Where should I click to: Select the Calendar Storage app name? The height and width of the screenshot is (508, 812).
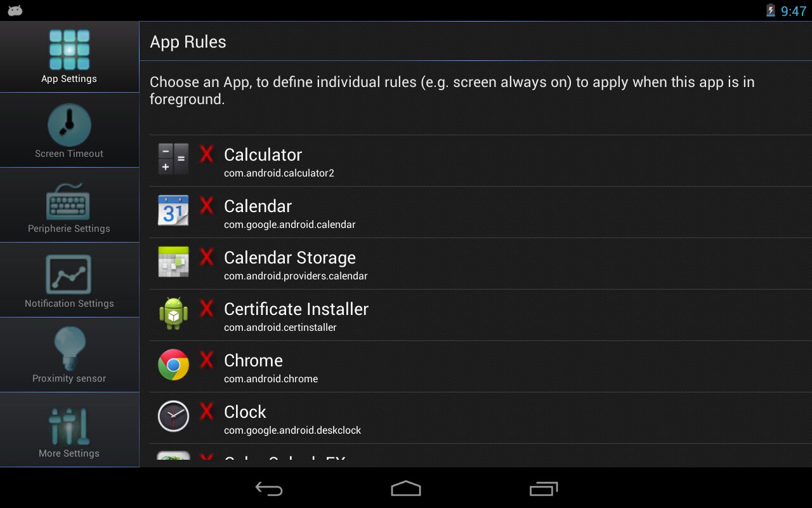click(x=290, y=258)
